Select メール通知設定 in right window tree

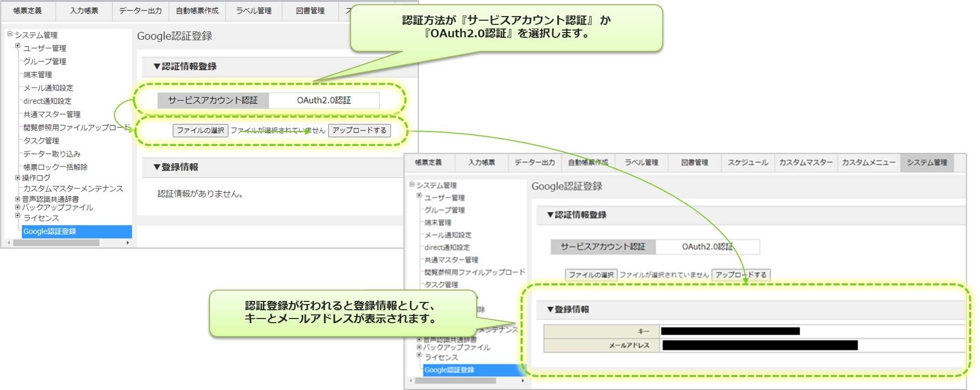pos(448,235)
